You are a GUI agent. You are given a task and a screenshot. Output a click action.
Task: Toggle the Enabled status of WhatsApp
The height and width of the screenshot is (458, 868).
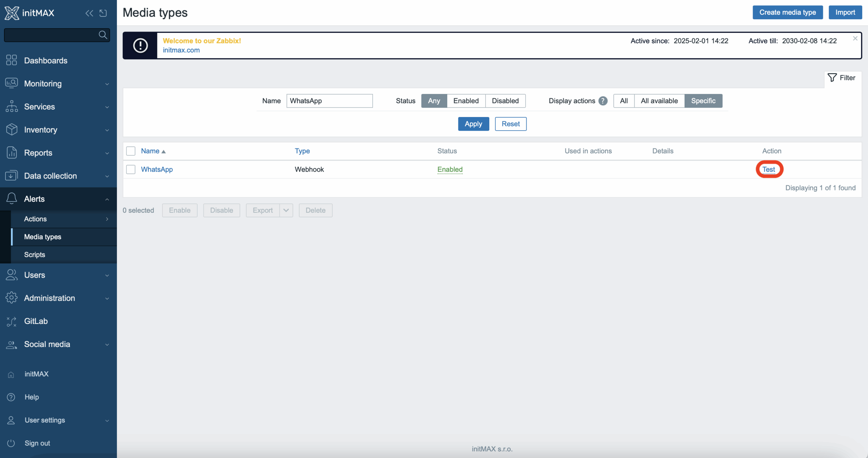click(x=450, y=169)
